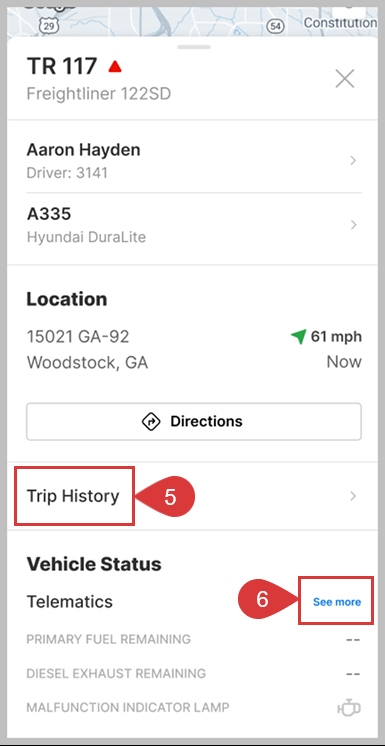Open A335 trailer details chevron
The image size is (385, 746).
(353, 225)
